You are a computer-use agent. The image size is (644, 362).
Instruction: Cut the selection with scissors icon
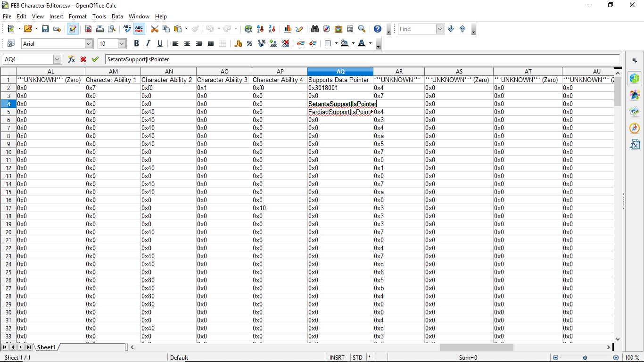click(154, 29)
